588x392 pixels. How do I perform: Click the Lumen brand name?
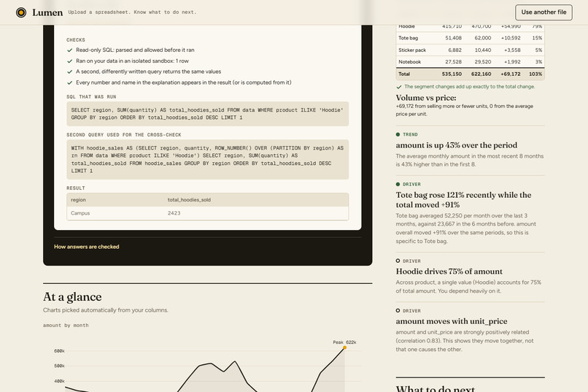pyautogui.click(x=47, y=12)
